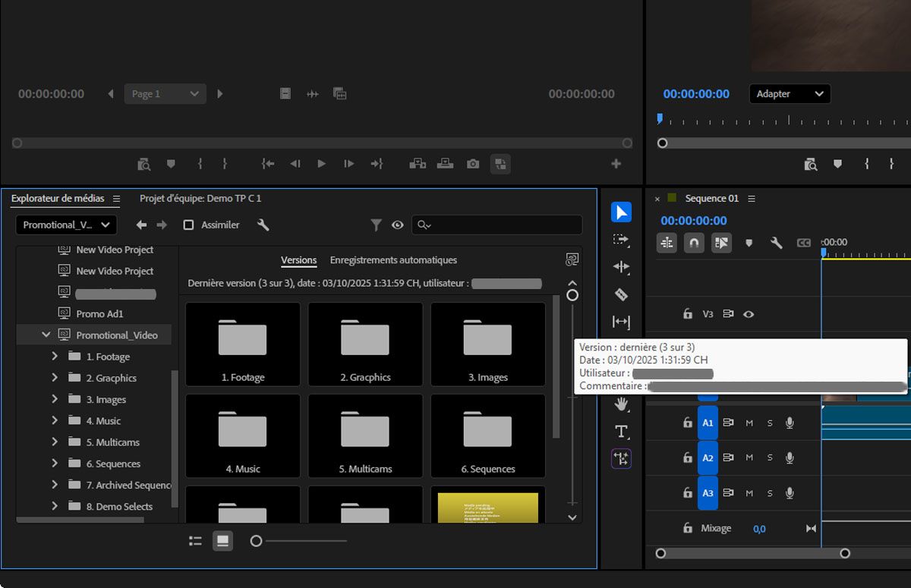Click the Export Frame camera icon

click(473, 164)
